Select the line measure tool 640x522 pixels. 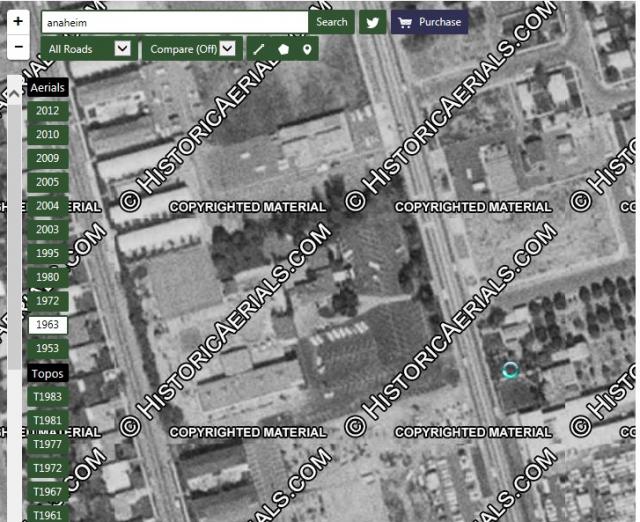pyautogui.click(x=258, y=48)
